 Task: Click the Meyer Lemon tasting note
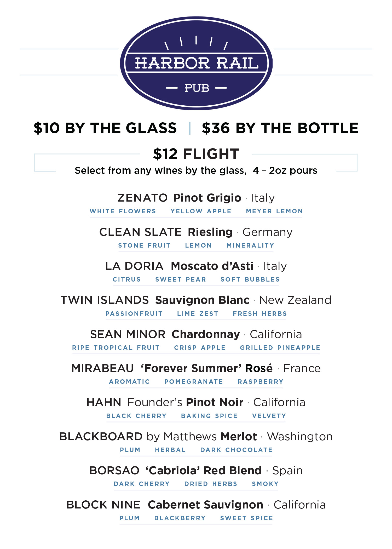pyautogui.click(x=274, y=211)
